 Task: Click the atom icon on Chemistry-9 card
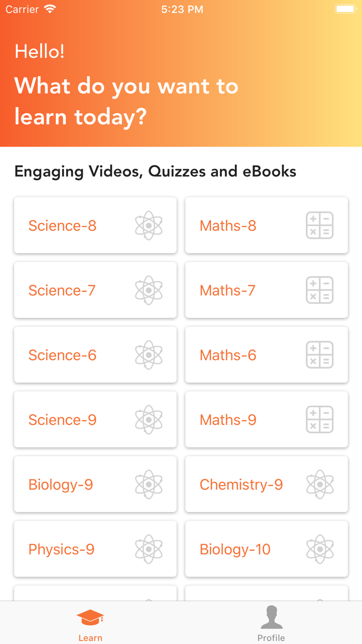point(320,484)
